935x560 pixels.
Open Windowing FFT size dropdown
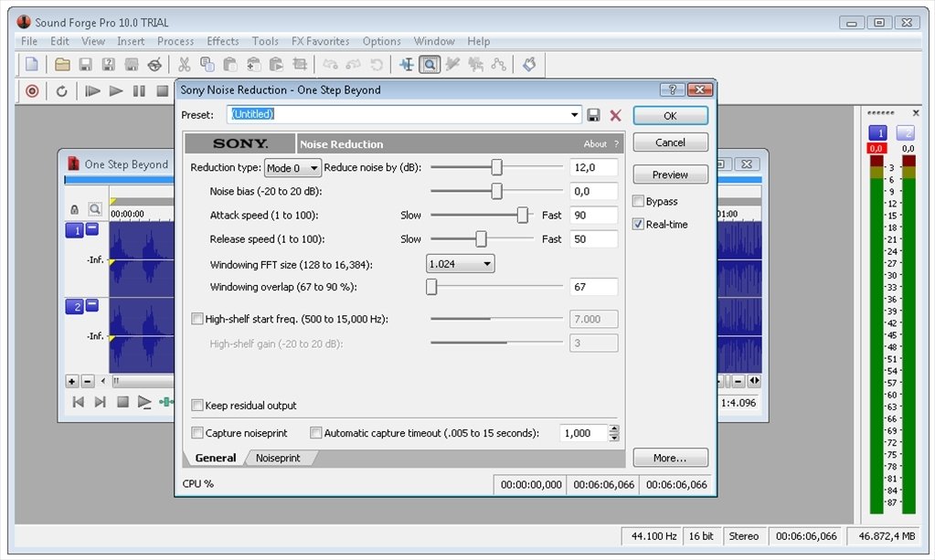[460, 264]
